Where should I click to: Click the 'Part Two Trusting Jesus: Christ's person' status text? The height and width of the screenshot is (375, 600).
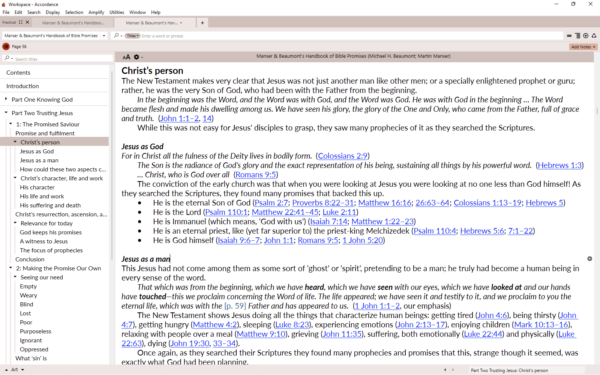[x=509, y=370]
